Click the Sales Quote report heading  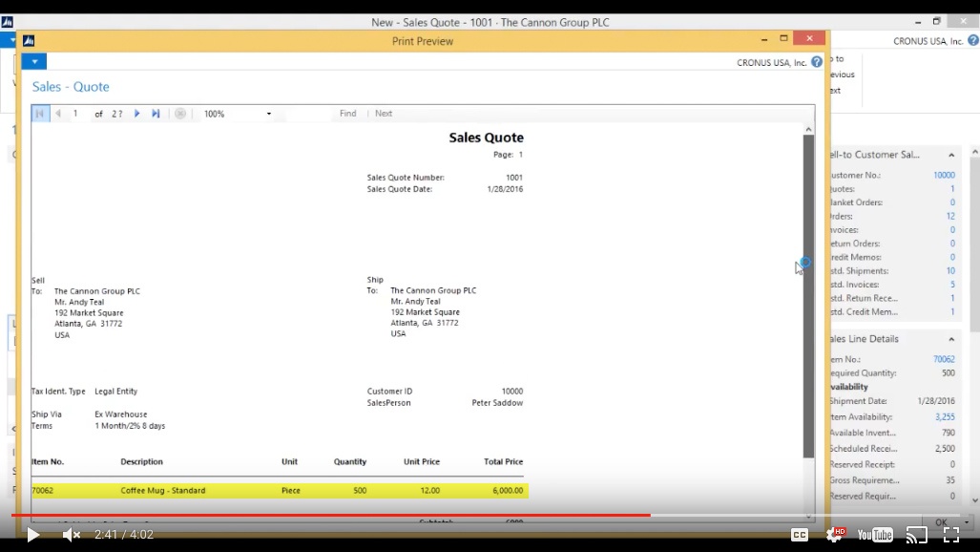point(487,138)
